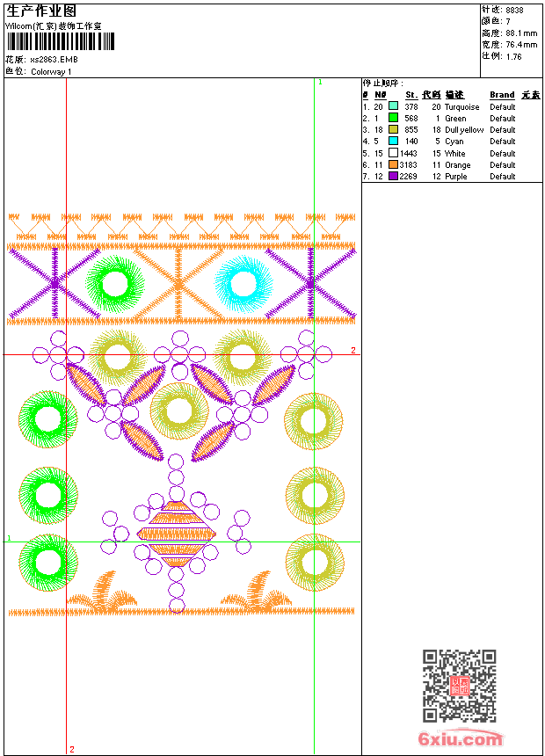This screenshot has height=756, width=545.
Task: Click the striped orange diamond motif
Action: coord(176,534)
